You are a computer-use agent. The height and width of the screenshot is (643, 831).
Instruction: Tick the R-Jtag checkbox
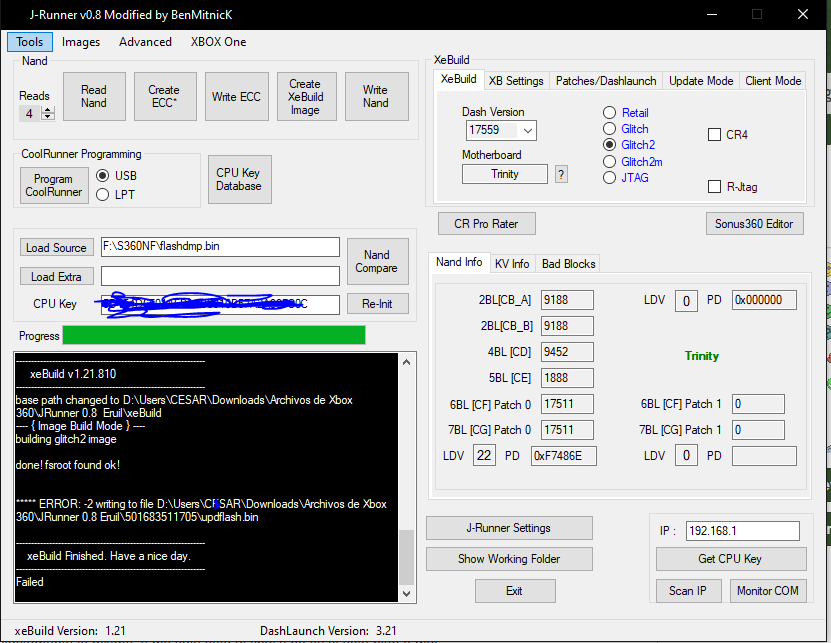point(714,186)
